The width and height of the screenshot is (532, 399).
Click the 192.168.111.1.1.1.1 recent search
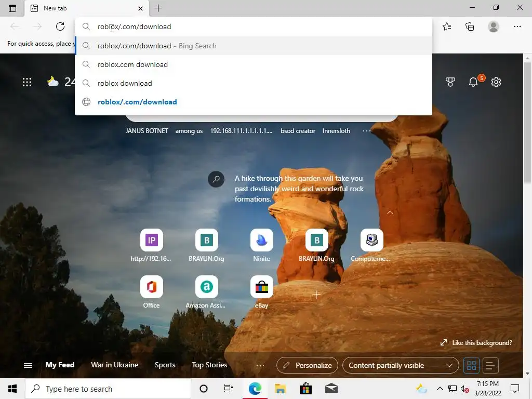241,130
